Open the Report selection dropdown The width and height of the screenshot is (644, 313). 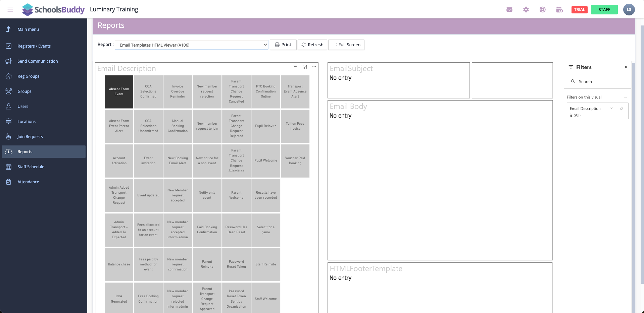[x=191, y=45]
